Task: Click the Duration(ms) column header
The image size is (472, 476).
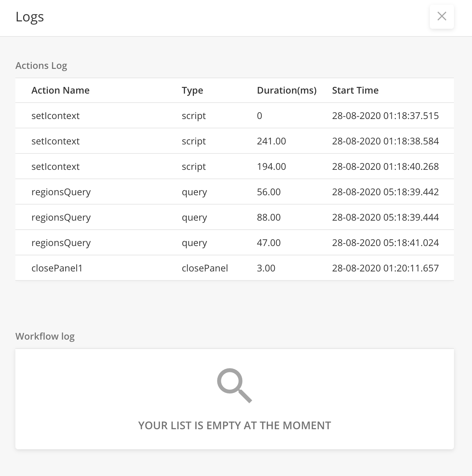Action: 286,90
